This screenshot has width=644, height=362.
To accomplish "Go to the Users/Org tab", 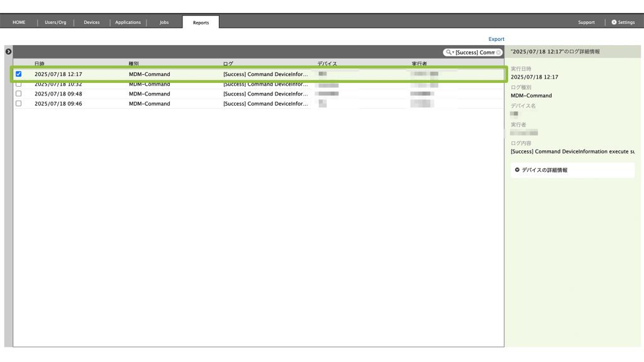I will [55, 22].
